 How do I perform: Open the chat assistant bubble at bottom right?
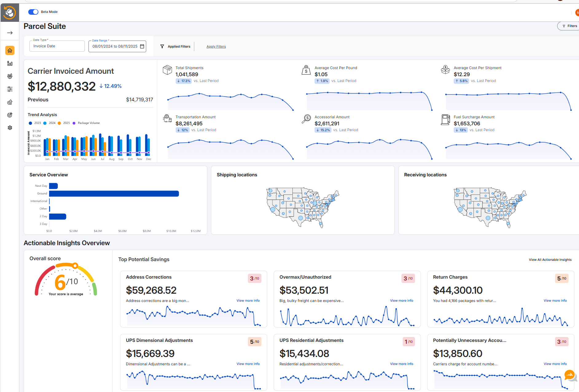pos(569,375)
